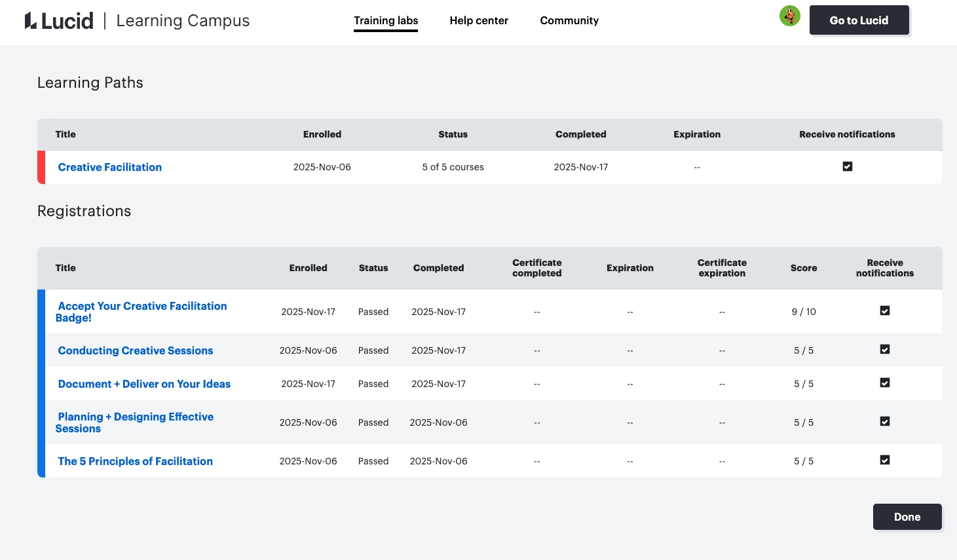This screenshot has height=560, width=957.
Task: Click the Passed status for Conducting Creative Sessions
Action: click(373, 350)
